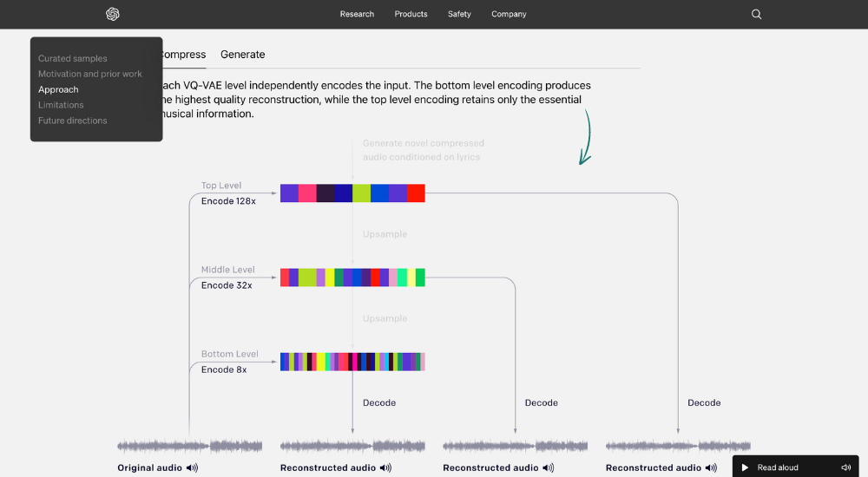Viewport: 868px width, 477px height.
Task: Open the search magnifier icon
Action: (756, 15)
